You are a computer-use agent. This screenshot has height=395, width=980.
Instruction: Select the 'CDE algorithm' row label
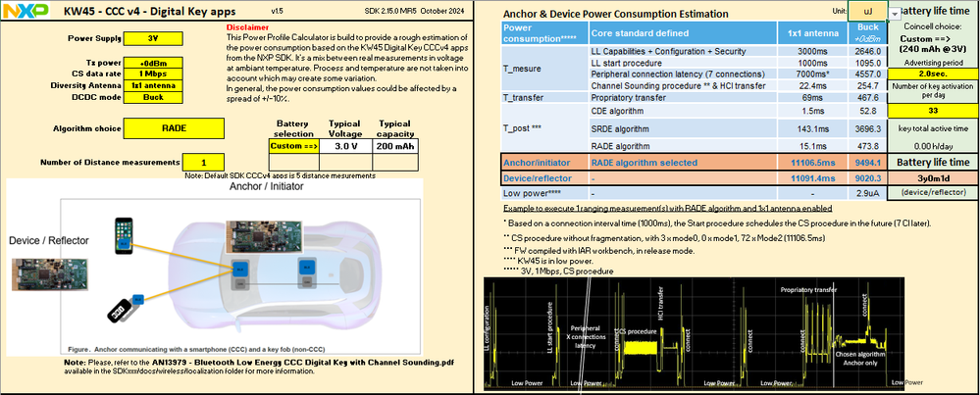[x=683, y=111]
